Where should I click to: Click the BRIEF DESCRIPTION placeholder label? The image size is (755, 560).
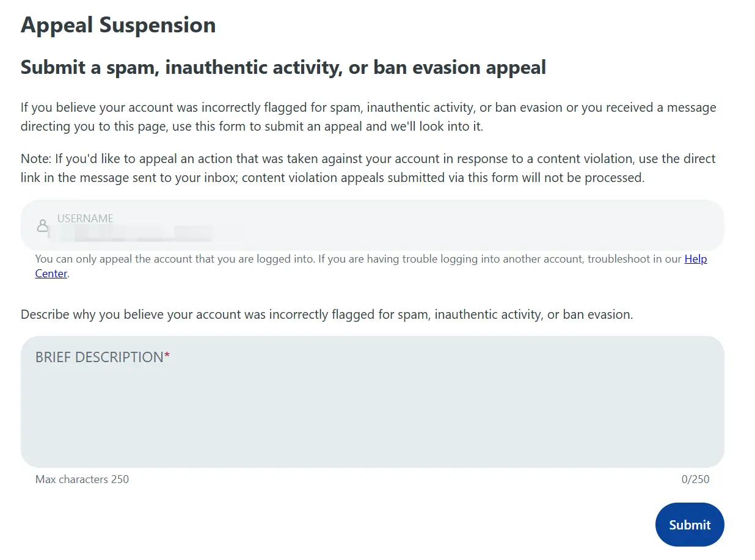coord(99,357)
